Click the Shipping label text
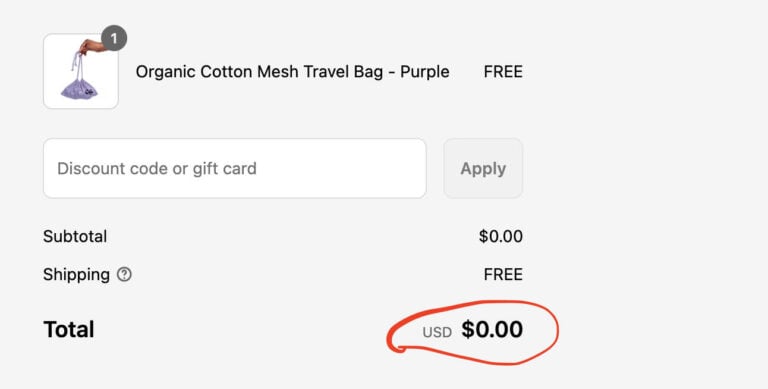 (76, 274)
